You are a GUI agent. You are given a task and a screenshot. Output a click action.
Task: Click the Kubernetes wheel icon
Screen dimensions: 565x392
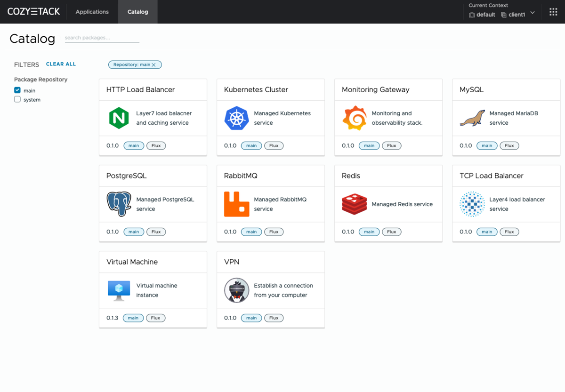tap(236, 118)
